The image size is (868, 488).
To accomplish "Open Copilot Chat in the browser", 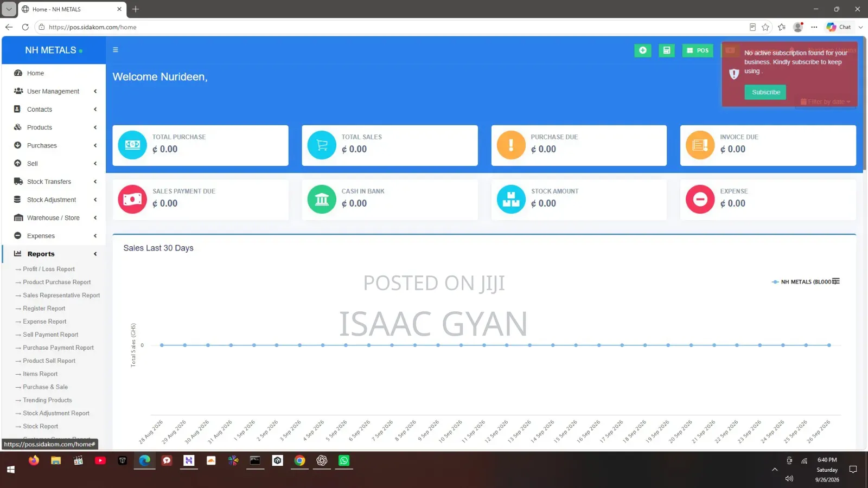I will click(839, 27).
